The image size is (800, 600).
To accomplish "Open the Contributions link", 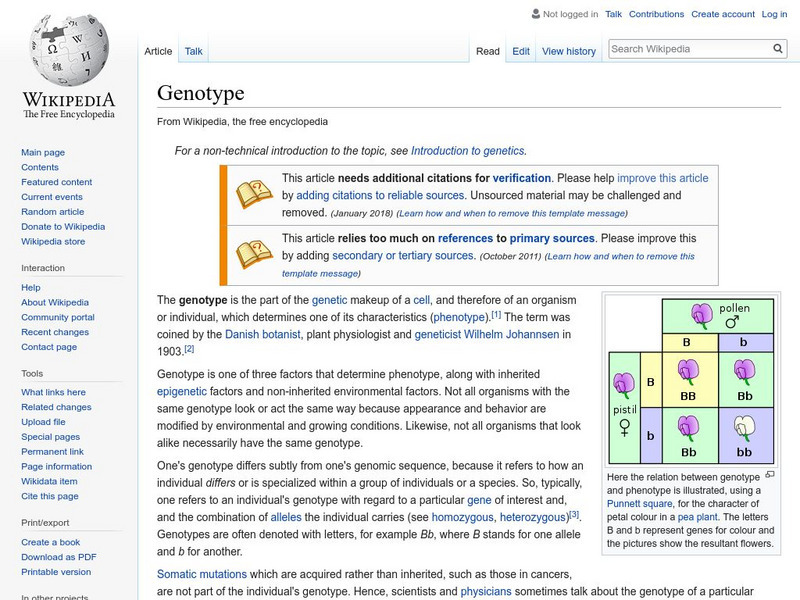I will 656,14.
